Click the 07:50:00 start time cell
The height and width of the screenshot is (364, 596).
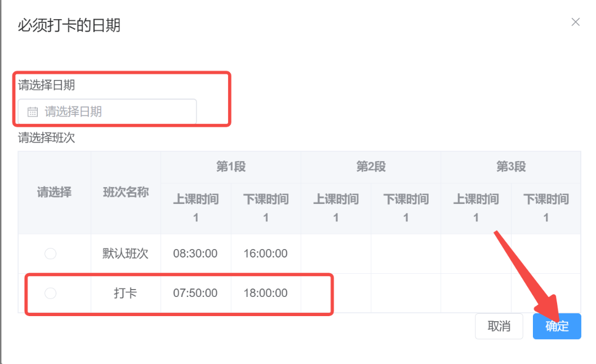tap(195, 293)
